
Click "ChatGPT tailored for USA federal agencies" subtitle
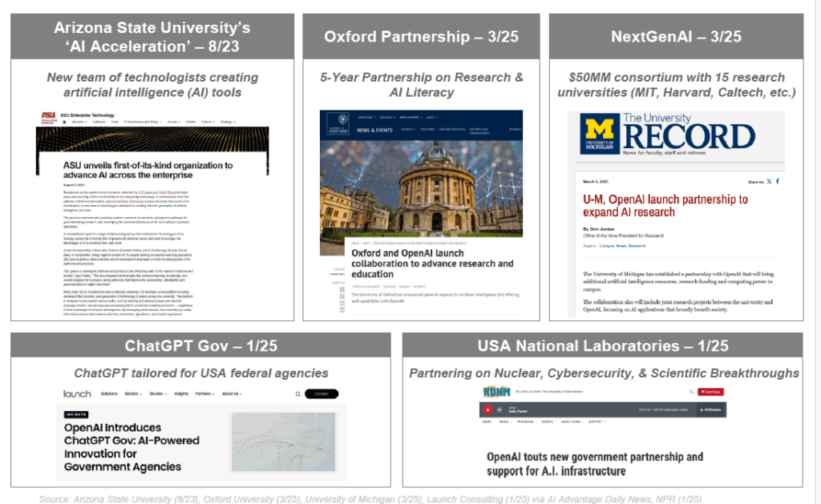tap(201, 373)
